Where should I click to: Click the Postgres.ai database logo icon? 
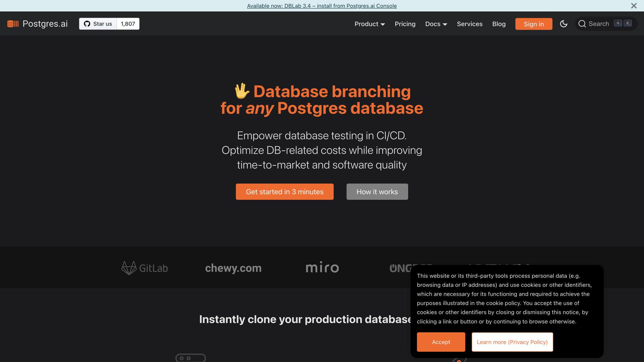coord(12,23)
